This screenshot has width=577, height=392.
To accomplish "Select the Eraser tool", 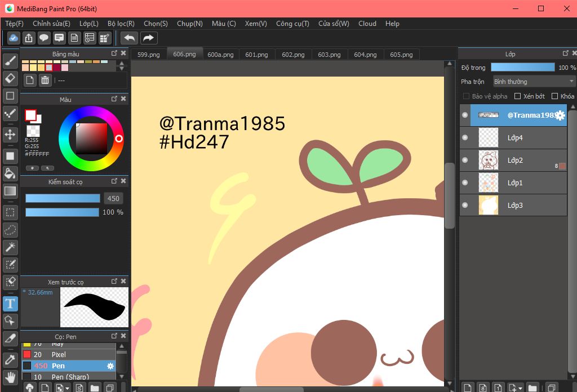I will [x=10, y=78].
